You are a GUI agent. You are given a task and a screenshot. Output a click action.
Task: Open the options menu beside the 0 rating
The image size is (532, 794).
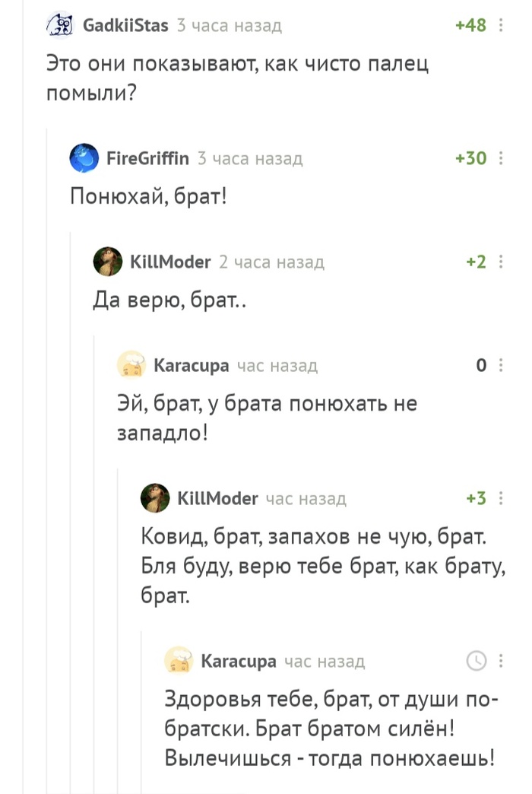[500, 366]
